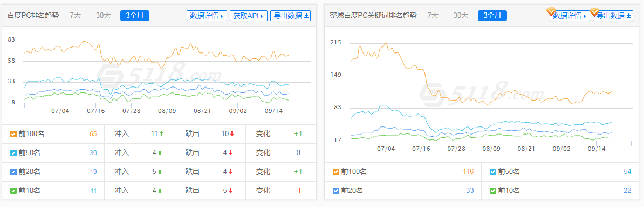Screen dimensions: 644x207
Task: Click download icon in left 导出数据 button
Action: click(306, 16)
